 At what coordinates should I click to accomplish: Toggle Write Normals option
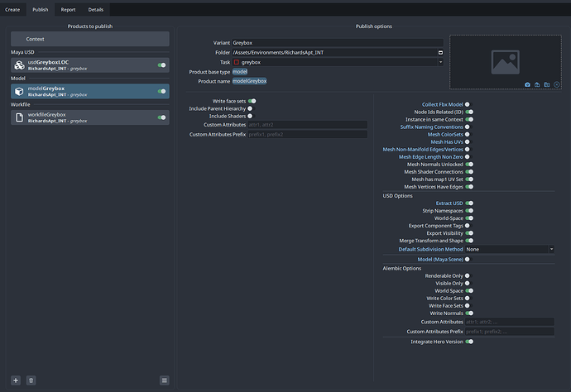click(x=469, y=313)
